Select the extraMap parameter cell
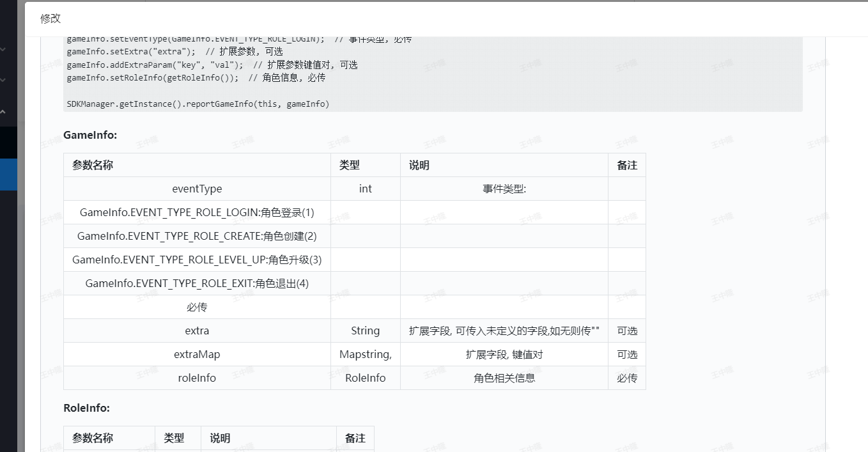Screen dimensions: 868x452 [x=197, y=354]
